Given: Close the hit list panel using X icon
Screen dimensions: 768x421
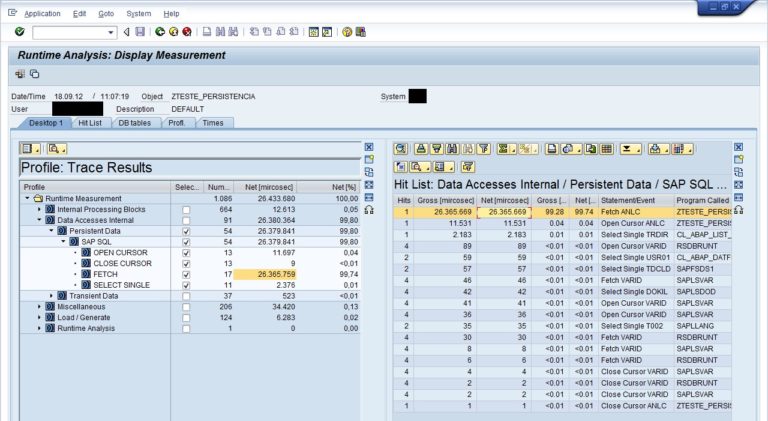Looking at the screenshot, I should point(739,147).
